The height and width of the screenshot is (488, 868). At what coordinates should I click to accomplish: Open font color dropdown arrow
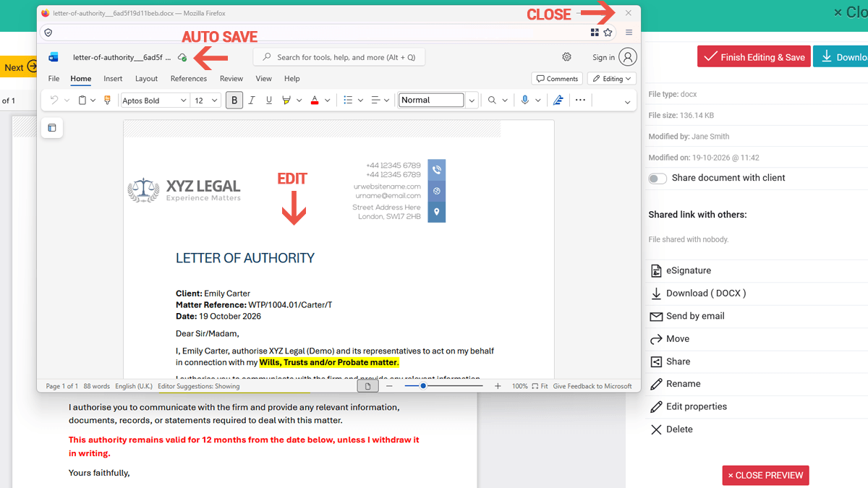(327, 100)
